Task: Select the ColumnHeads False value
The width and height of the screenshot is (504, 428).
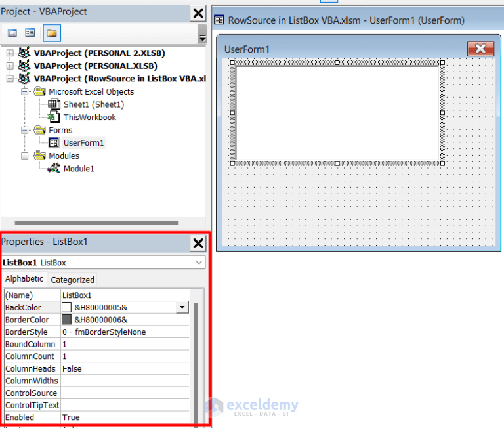Action: coord(125,368)
